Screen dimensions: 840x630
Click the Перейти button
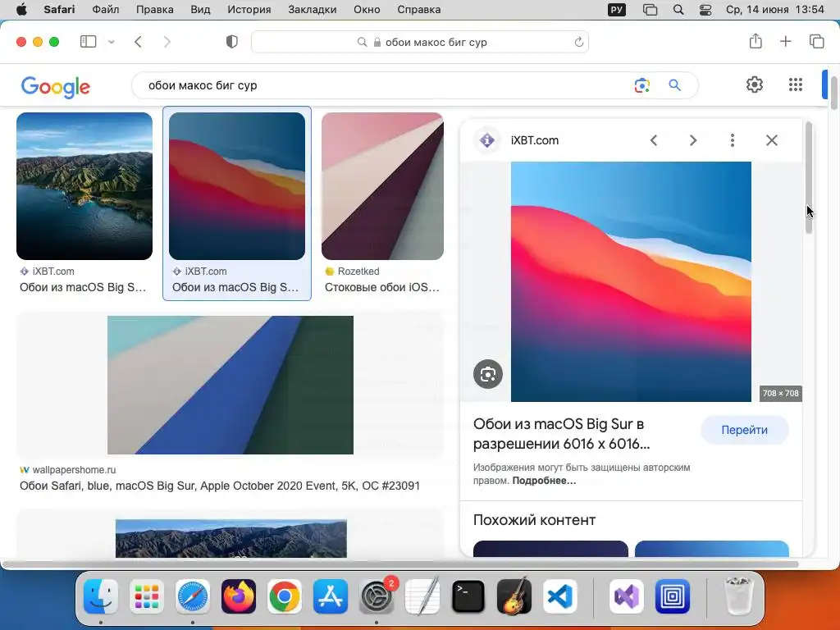[x=745, y=430]
